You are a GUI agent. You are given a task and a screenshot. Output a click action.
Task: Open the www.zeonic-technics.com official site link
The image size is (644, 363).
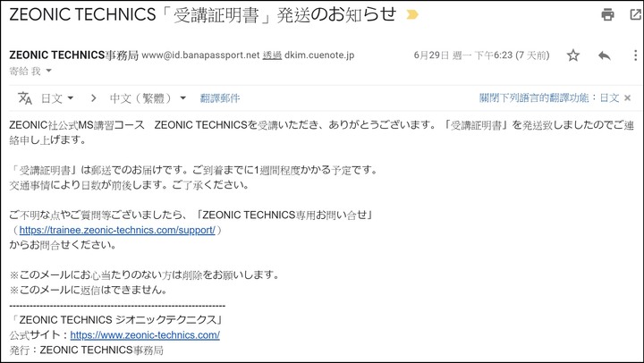point(145,335)
